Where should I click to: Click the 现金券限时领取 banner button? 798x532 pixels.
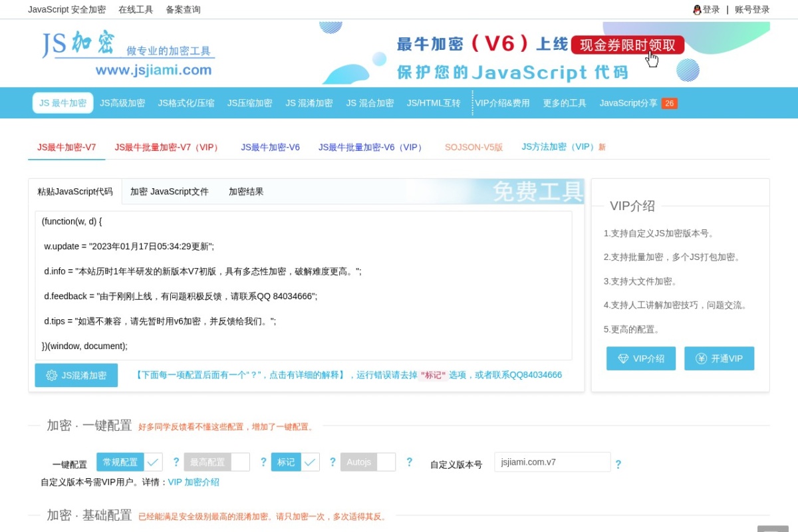(628, 45)
